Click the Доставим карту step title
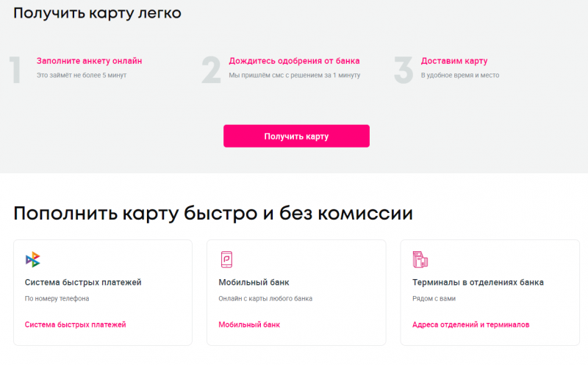This screenshot has height=365, width=588. coord(453,61)
